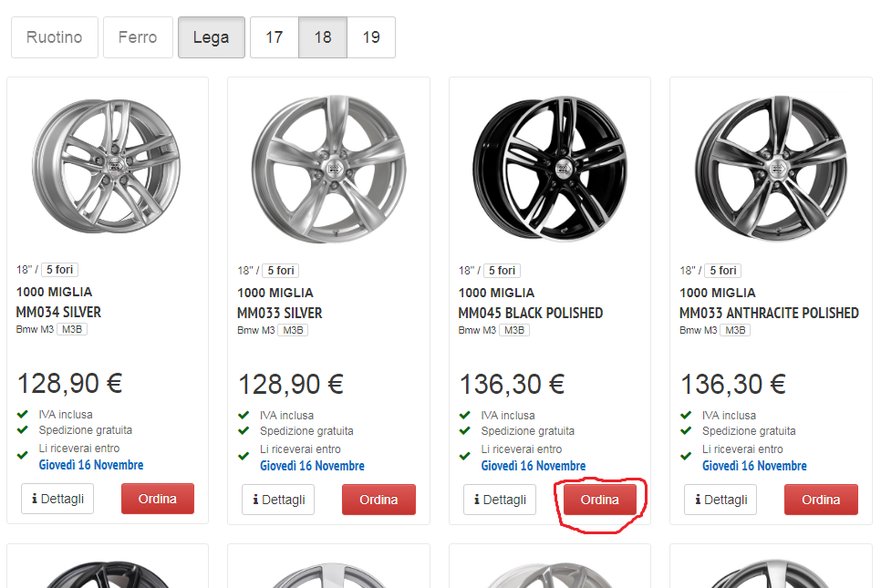Select the 17 inch size filter
This screenshot has width=881, height=588.
(275, 37)
